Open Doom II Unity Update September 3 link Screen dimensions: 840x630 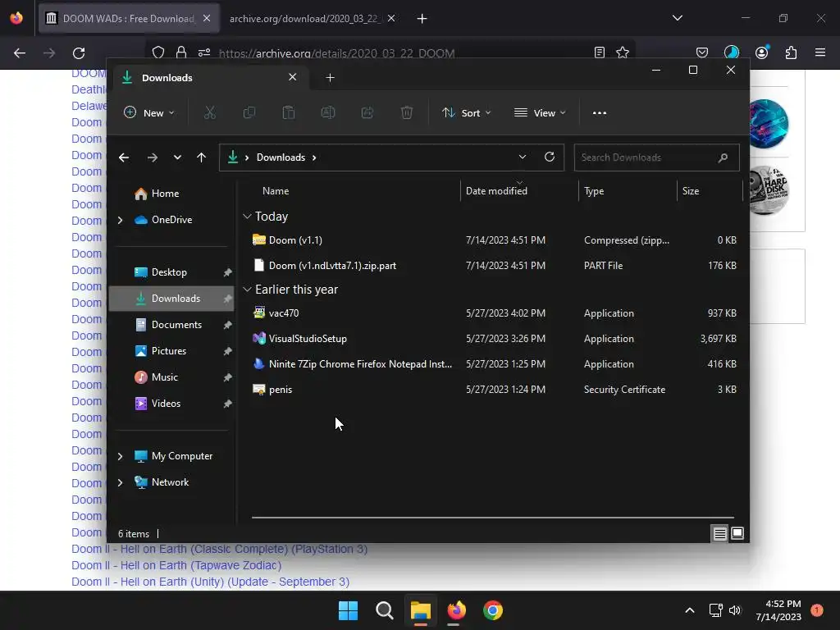click(211, 582)
